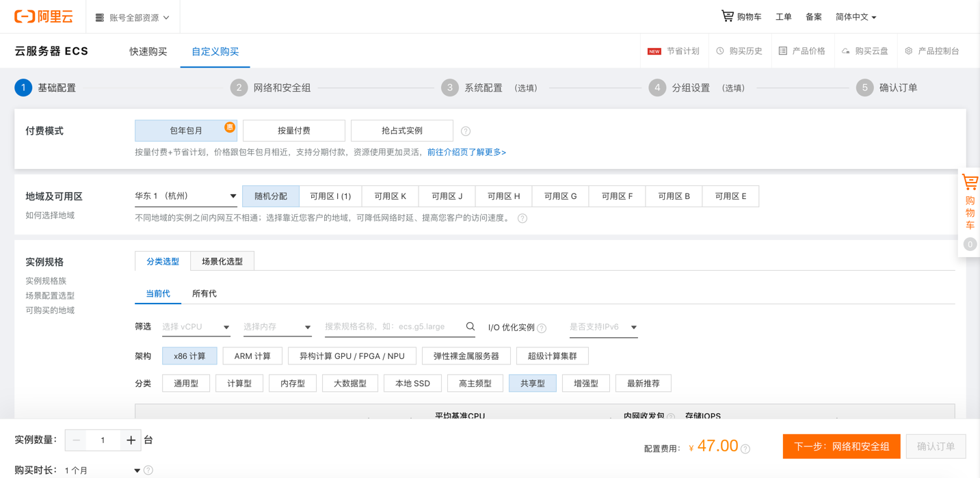This screenshot has width=980, height=478.
Task: Open the 简体中文 language dropdown
Action: point(856,17)
